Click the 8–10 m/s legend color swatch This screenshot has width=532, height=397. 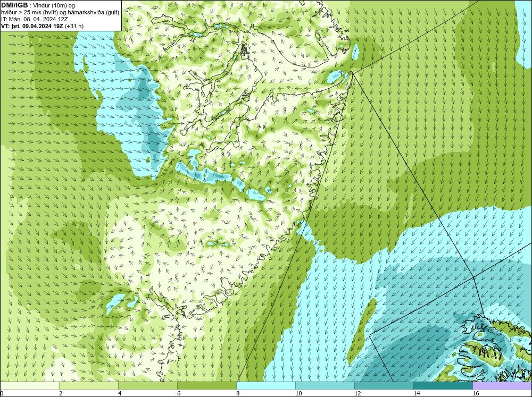click(x=266, y=385)
